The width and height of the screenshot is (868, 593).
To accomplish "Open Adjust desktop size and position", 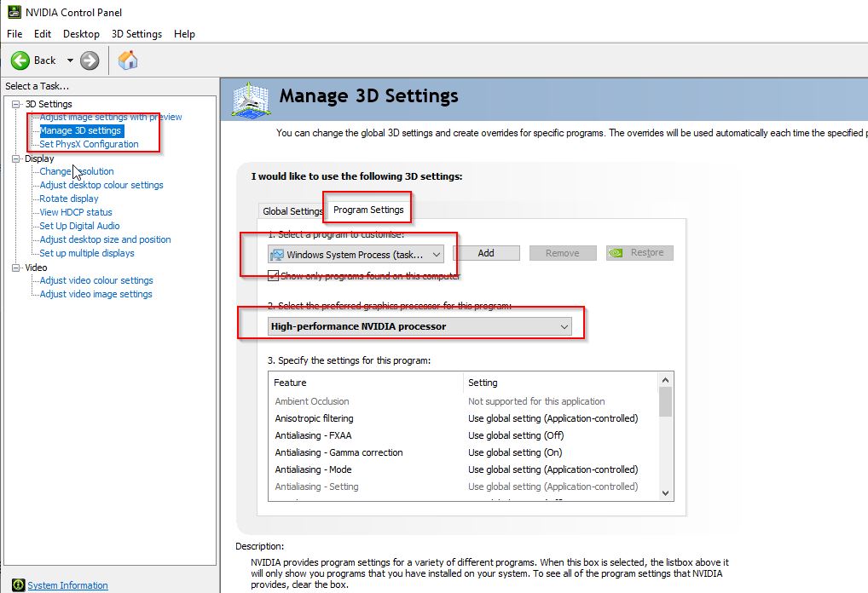I will 105,239.
